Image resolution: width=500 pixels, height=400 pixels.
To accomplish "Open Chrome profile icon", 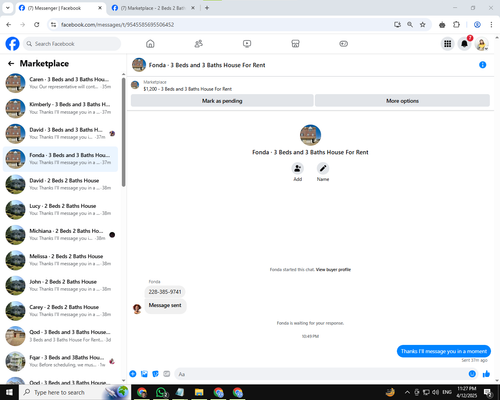I will point(477,24).
